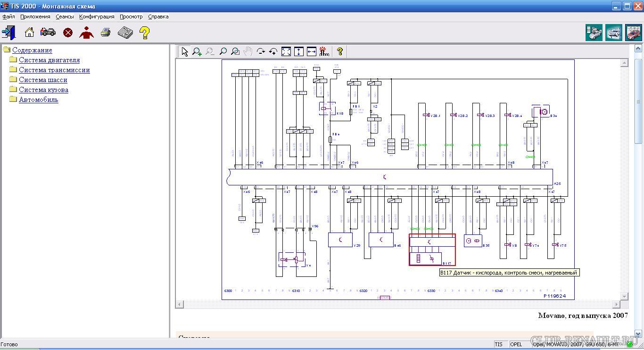This screenshot has height=350, width=644.
Task: Open the Просмотр menu
Action: [131, 17]
